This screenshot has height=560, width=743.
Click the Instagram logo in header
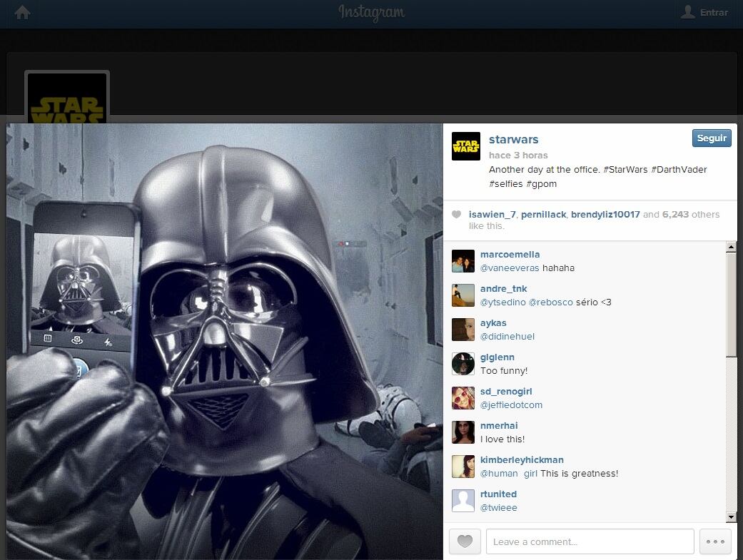click(x=371, y=13)
